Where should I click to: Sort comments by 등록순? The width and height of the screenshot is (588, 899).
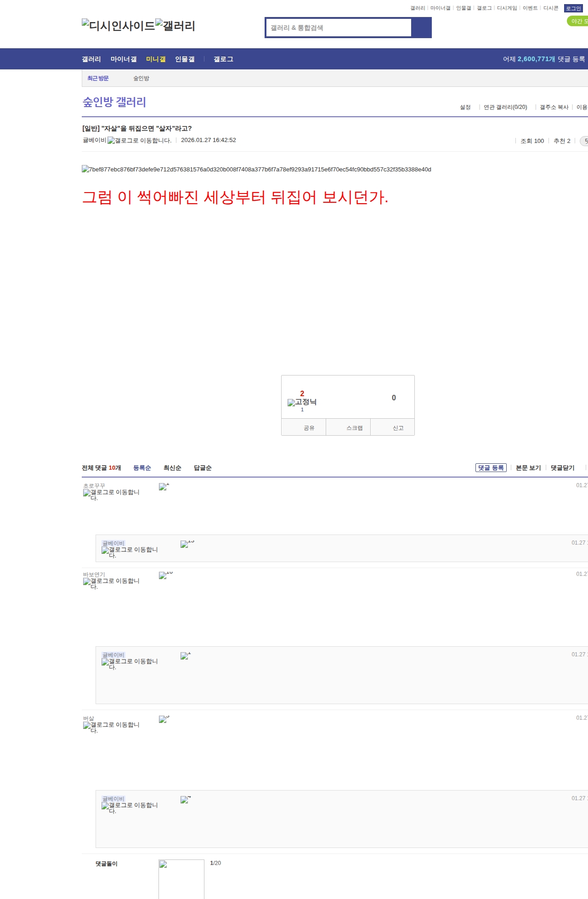pyautogui.click(x=142, y=468)
